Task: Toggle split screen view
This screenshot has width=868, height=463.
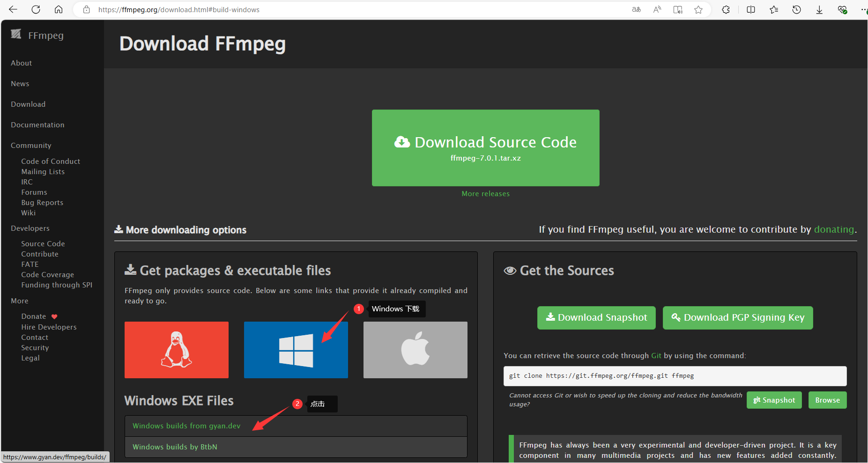Action: point(751,9)
